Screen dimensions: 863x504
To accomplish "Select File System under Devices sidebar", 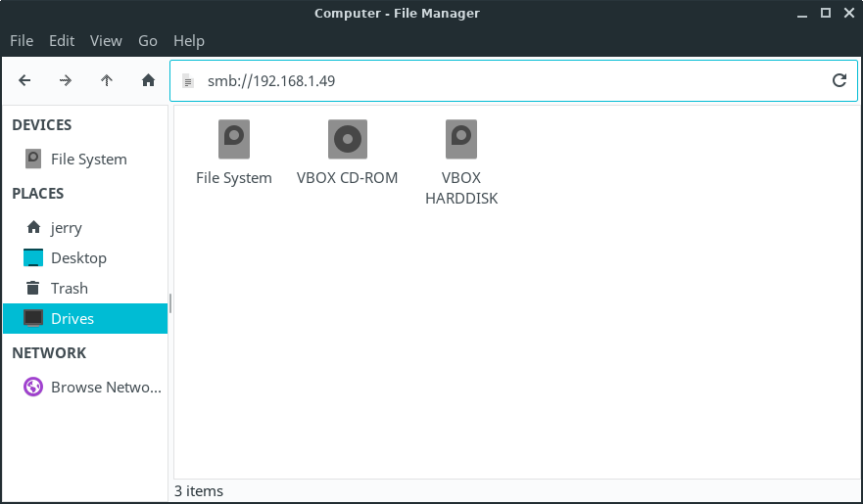I will [88, 160].
